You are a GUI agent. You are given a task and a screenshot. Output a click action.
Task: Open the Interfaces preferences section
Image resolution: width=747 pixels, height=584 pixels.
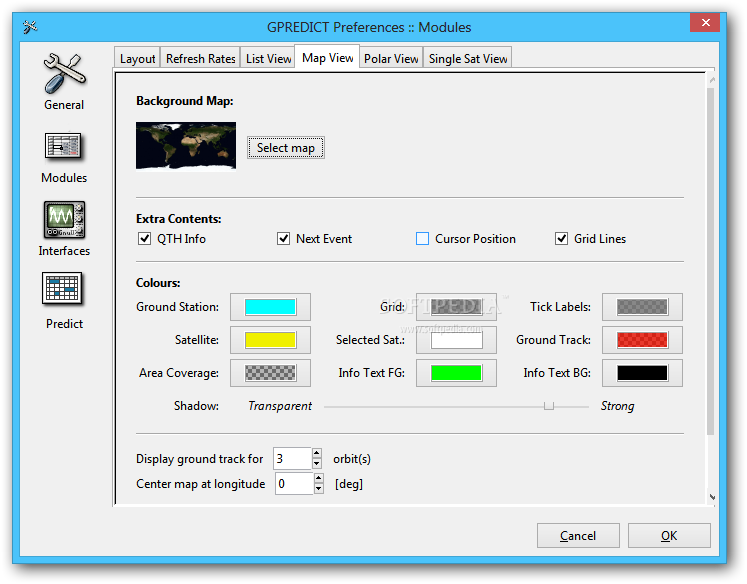click(64, 229)
